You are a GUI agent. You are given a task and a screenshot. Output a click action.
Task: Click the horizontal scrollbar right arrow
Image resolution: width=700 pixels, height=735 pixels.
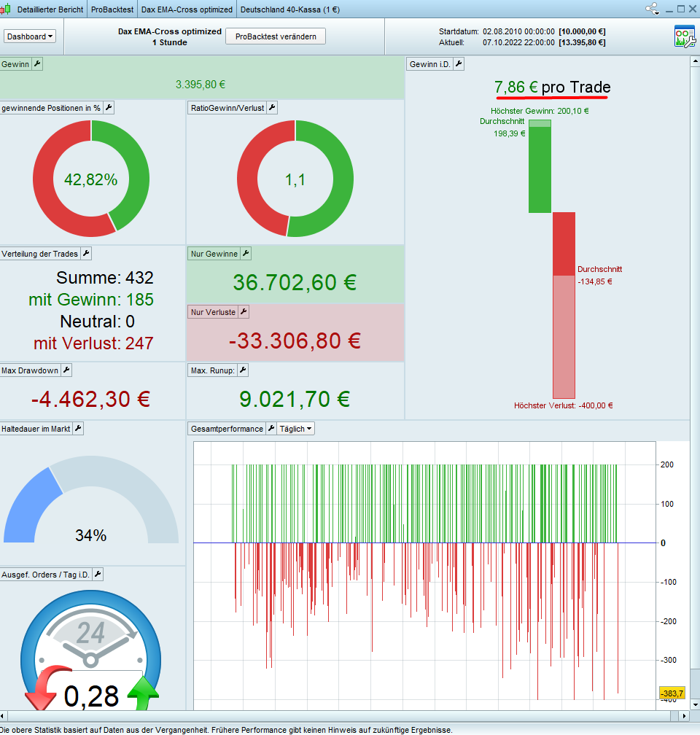(684, 716)
